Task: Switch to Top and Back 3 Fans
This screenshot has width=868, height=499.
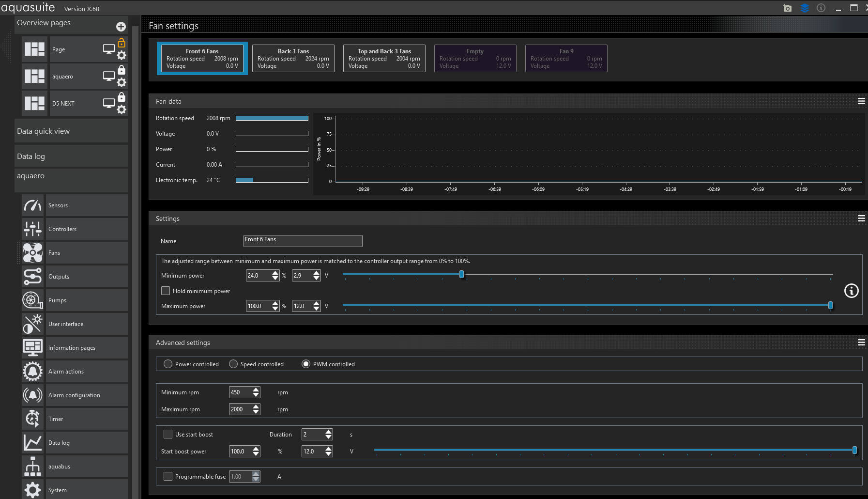Action: click(x=384, y=58)
